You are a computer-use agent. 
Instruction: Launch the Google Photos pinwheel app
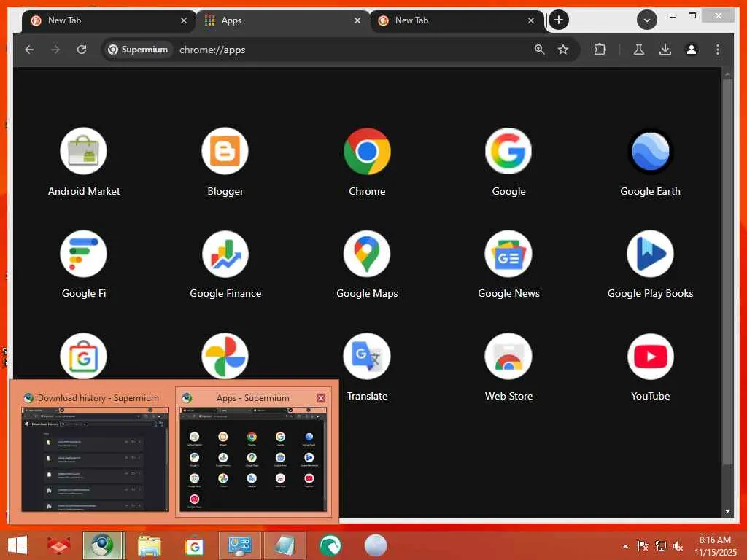225,356
